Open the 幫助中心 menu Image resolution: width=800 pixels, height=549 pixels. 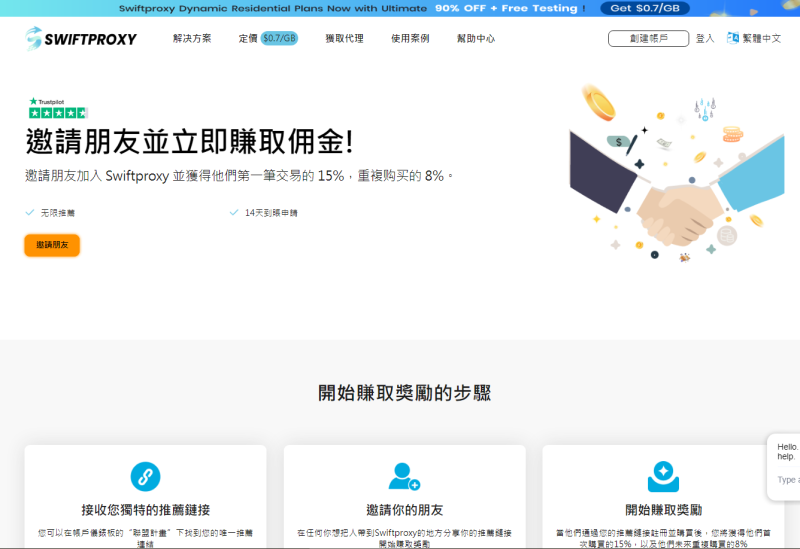point(476,38)
